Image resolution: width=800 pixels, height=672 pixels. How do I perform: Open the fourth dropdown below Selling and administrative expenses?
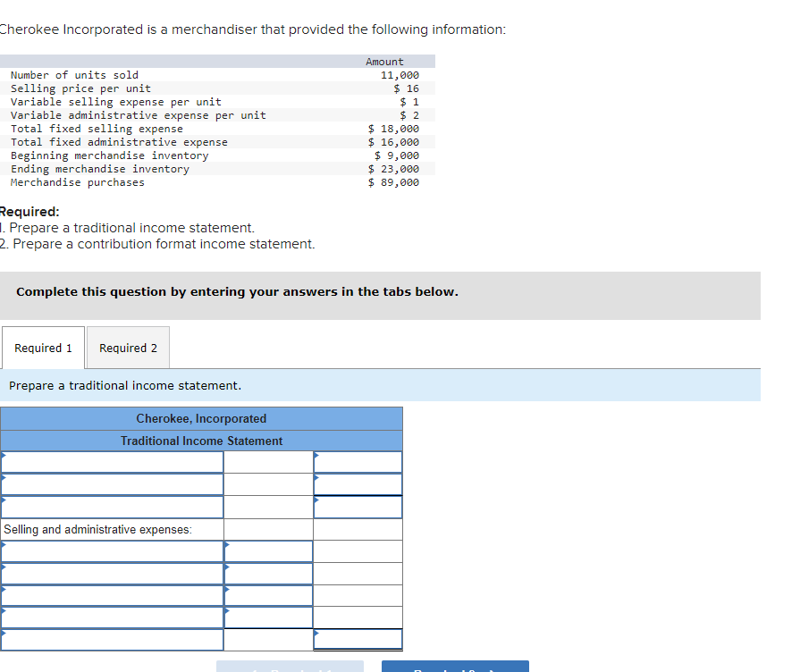113,617
